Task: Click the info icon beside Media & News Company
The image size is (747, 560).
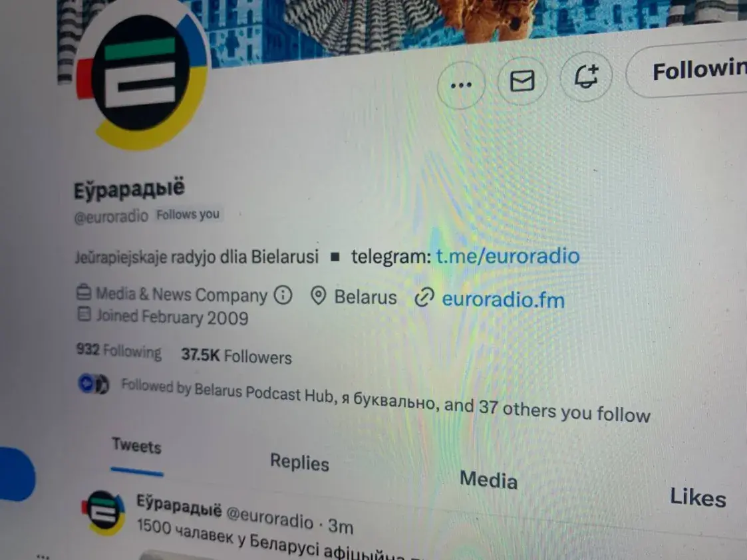Action: pos(283,295)
